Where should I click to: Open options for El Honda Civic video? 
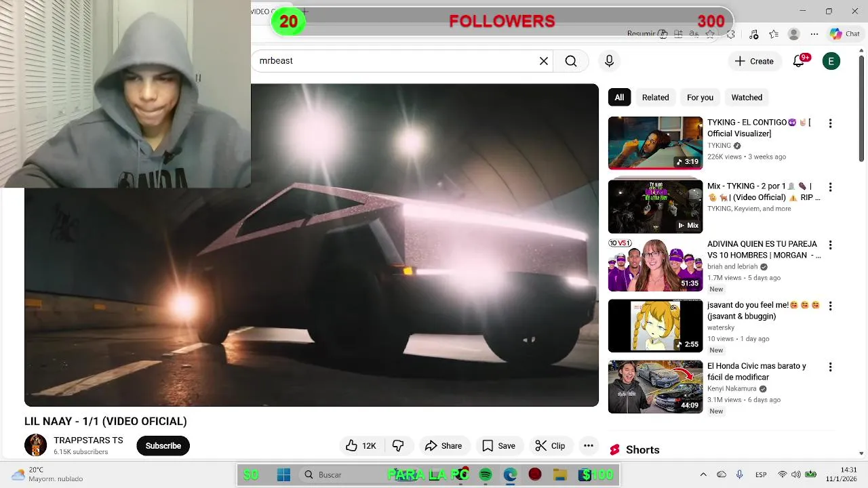[830, 367]
